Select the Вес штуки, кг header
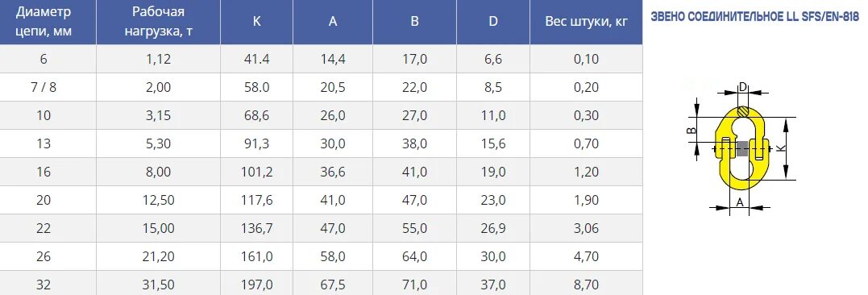868x295 pixels. point(586,22)
